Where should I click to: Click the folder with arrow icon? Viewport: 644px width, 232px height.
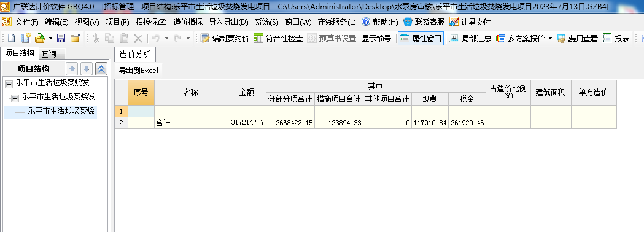pyautogui.click(x=75, y=39)
